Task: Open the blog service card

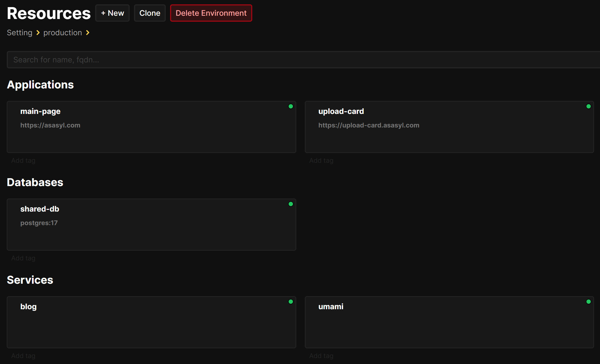Action: pos(151,322)
